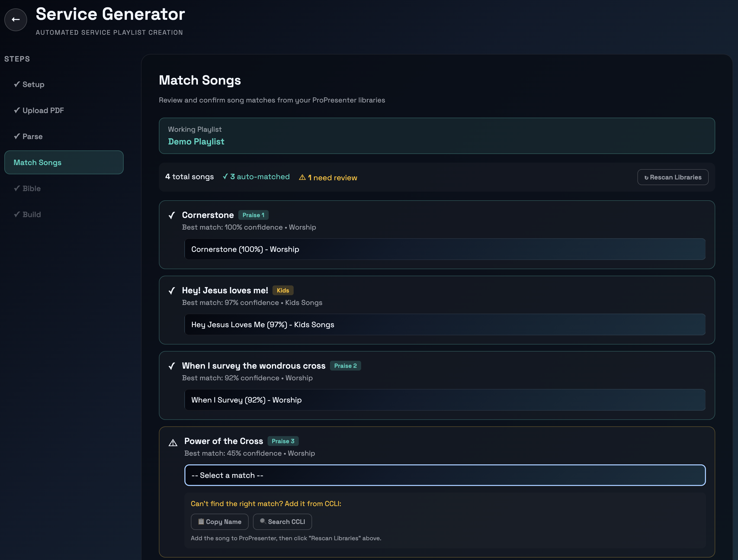This screenshot has height=560, width=738.
Task: Go to the Setup step
Action: [x=33, y=84]
